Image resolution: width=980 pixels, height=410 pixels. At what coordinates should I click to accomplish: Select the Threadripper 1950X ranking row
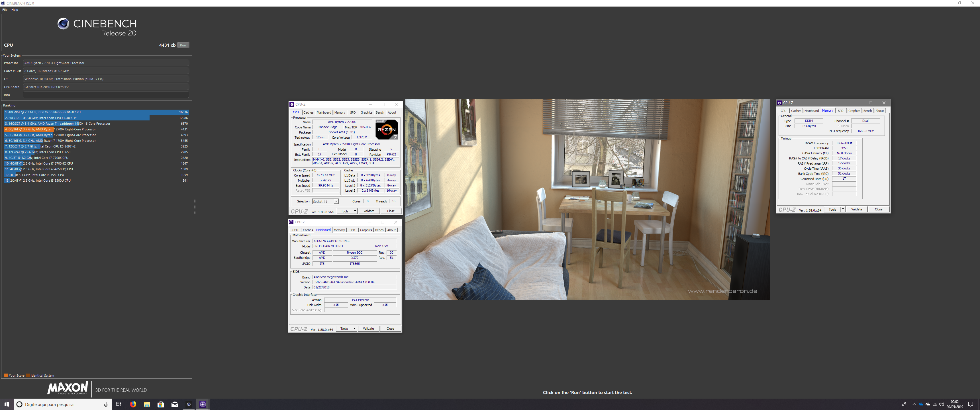pyautogui.click(x=96, y=124)
